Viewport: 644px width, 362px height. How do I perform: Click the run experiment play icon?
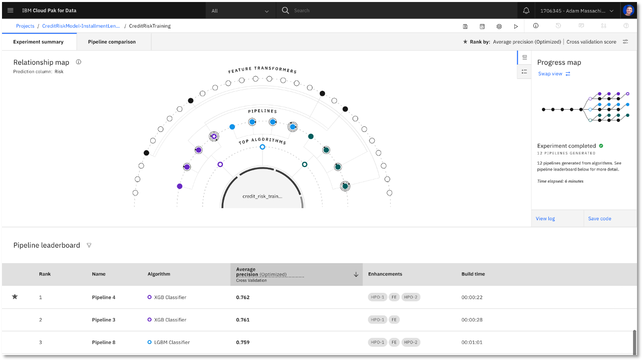point(516,26)
